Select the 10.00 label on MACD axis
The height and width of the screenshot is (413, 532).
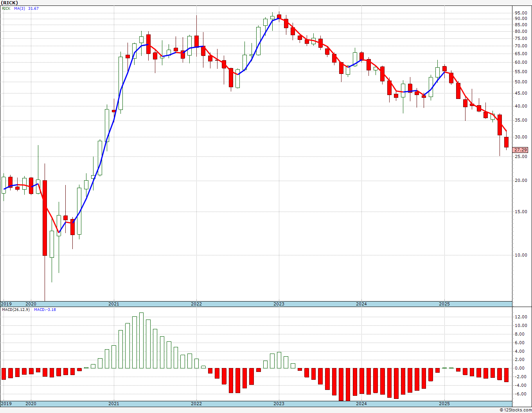[x=521, y=325]
